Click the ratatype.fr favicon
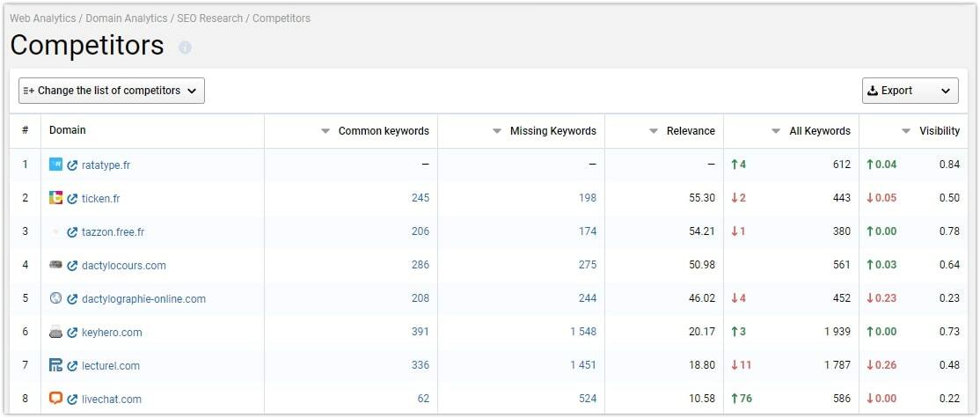The width and height of the screenshot is (980, 418). point(55,165)
